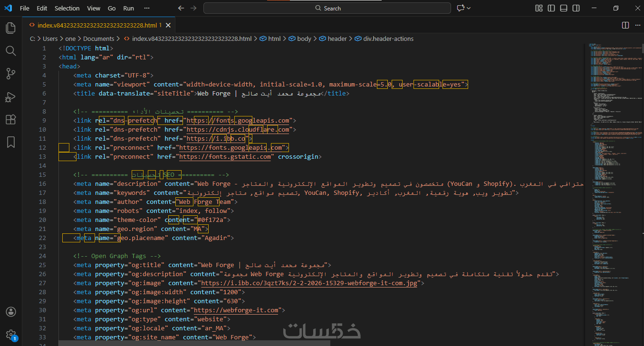This screenshot has height=346, width=644.
Task: Click the "Agadir" placename value
Action: (216, 238)
